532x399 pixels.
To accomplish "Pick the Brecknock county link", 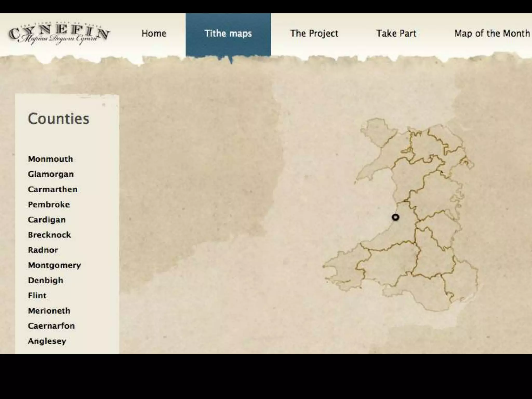I will click(49, 235).
